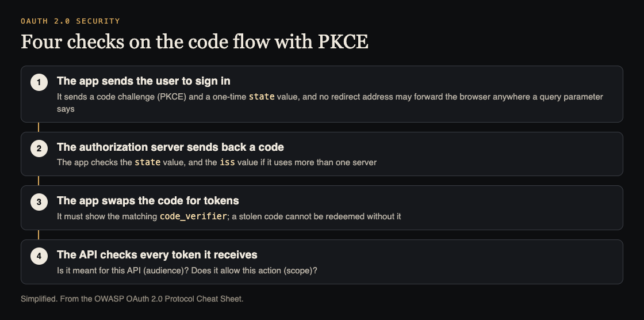644x320 pixels.
Task: Click the connector line between steps 3 and 4
Action: pyautogui.click(x=39, y=235)
